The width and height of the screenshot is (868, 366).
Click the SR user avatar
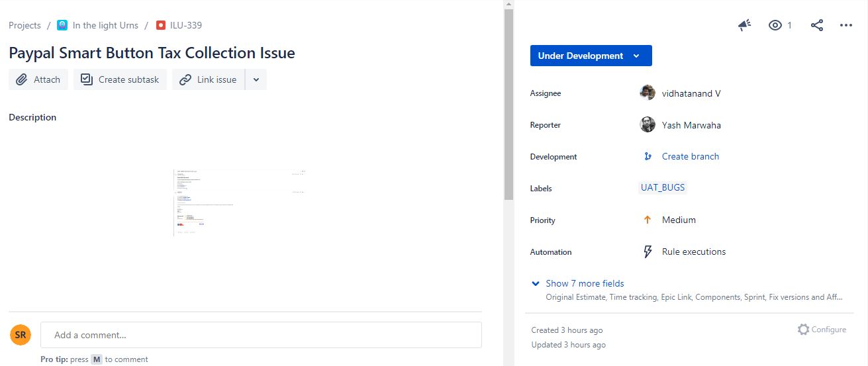(21, 335)
